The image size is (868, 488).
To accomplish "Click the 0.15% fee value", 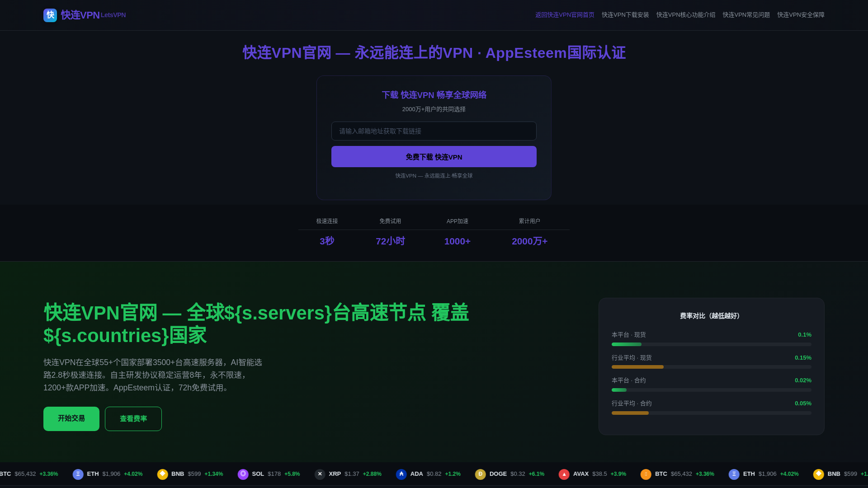I will (x=803, y=358).
